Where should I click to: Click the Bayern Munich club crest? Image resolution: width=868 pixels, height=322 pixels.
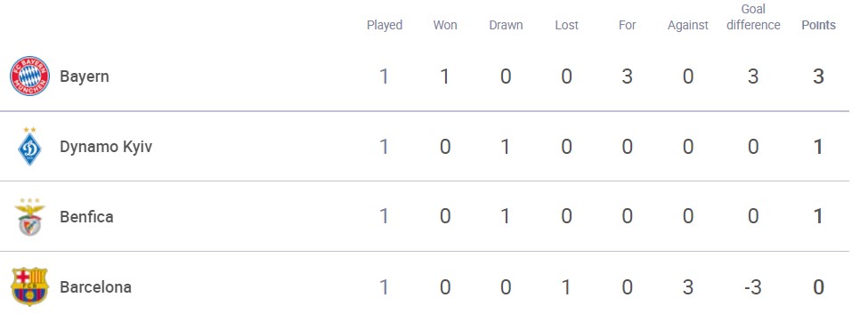click(x=30, y=76)
